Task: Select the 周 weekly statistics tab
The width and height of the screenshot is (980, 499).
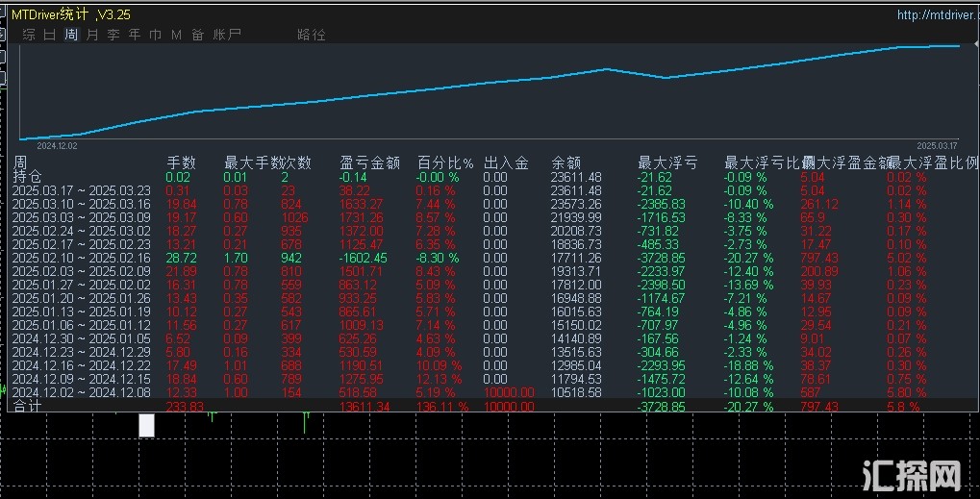Action: tap(71, 35)
